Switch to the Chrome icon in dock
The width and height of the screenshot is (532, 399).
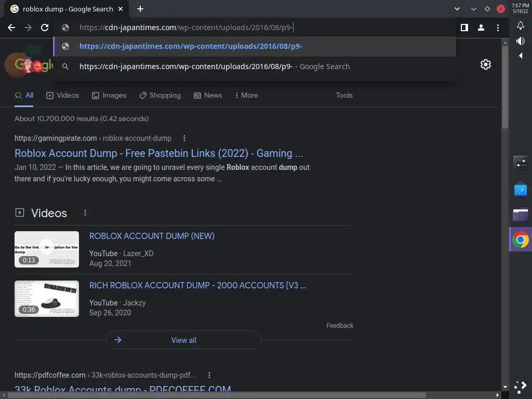[x=521, y=240]
